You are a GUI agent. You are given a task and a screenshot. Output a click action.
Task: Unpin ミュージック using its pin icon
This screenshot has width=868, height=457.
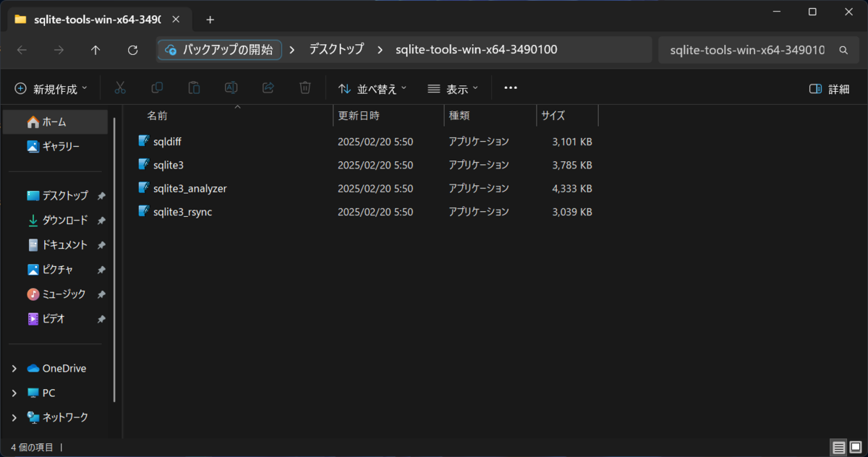point(101,294)
